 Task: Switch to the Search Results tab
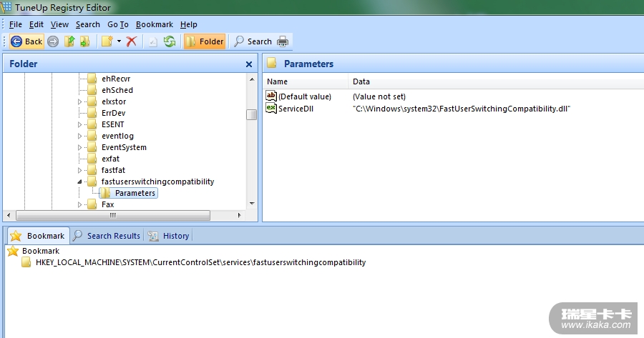click(107, 236)
